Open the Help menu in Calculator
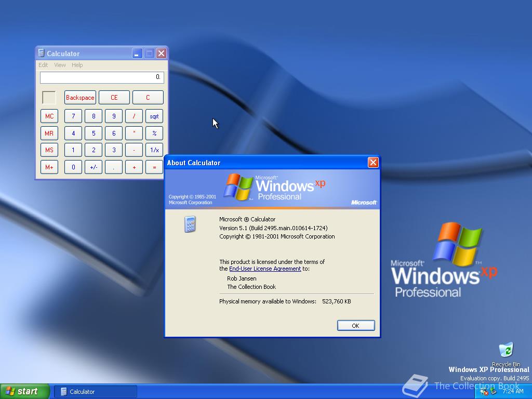The width and height of the screenshot is (532, 399). click(77, 65)
